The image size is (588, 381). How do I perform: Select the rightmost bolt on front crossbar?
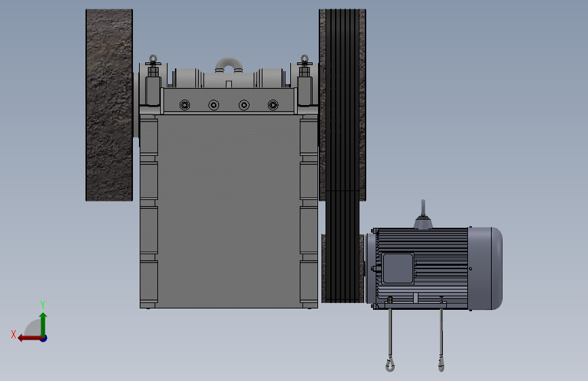tap(273, 105)
